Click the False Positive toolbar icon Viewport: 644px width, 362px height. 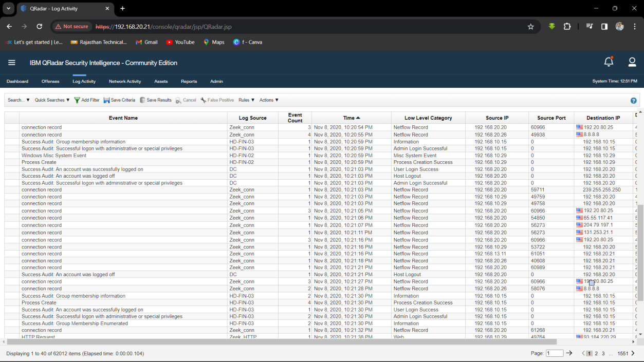tap(204, 100)
